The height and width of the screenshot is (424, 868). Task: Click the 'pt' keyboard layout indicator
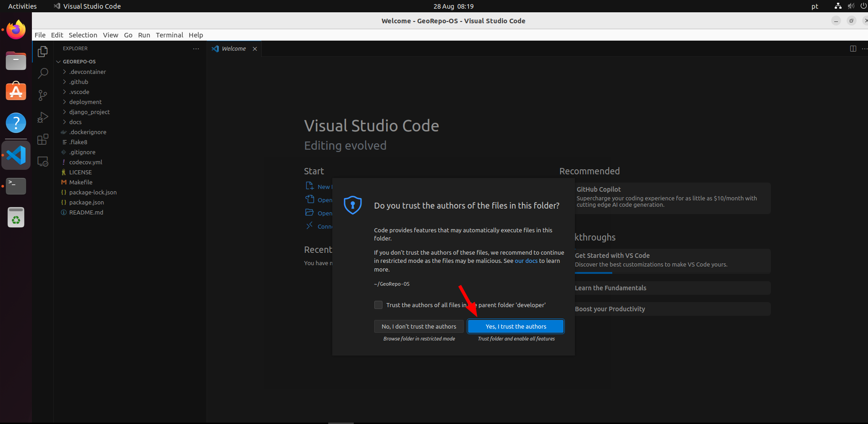tap(815, 6)
